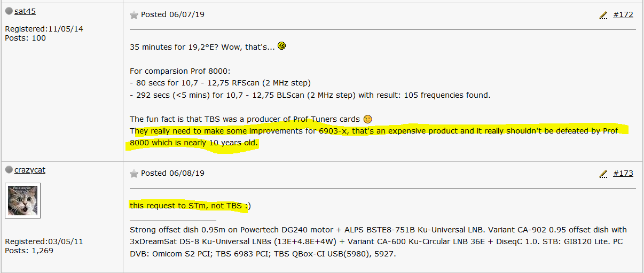Open crazycat's user profile link
This screenshot has height=273, width=644.
click(x=30, y=170)
